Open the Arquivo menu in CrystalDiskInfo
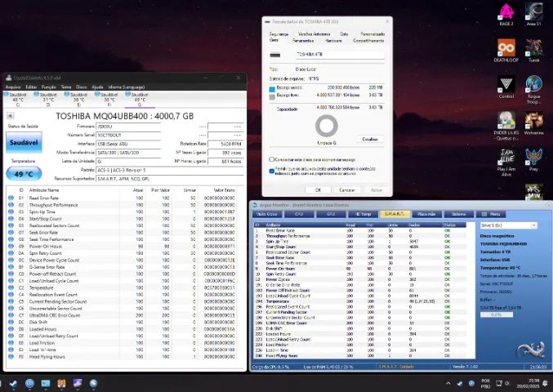553x392 pixels. pos(13,87)
